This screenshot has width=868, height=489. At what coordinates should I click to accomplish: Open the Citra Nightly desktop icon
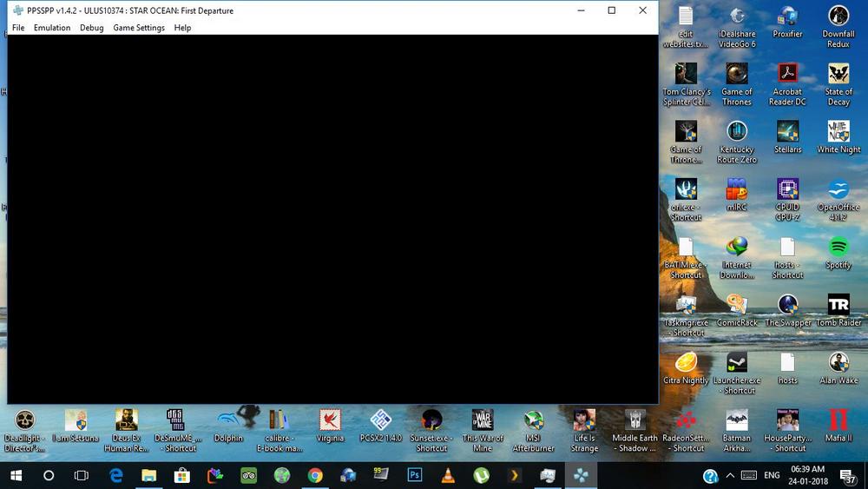686,363
